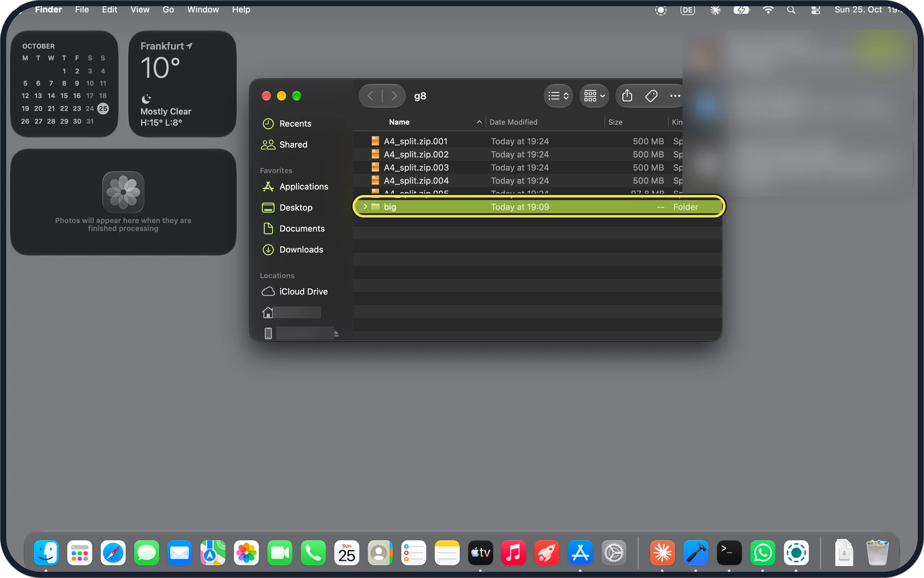Expand the big folder disclosure chevron

pos(365,206)
